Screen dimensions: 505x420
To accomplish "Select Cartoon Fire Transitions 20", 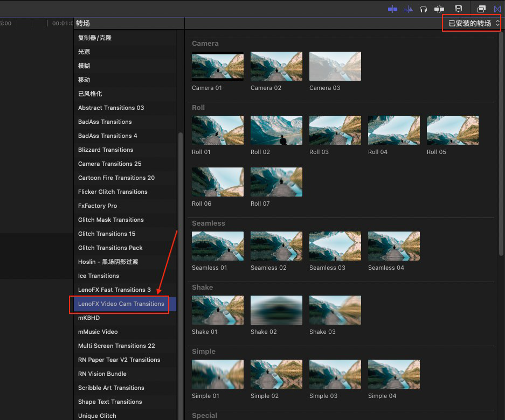I will [x=125, y=178].
